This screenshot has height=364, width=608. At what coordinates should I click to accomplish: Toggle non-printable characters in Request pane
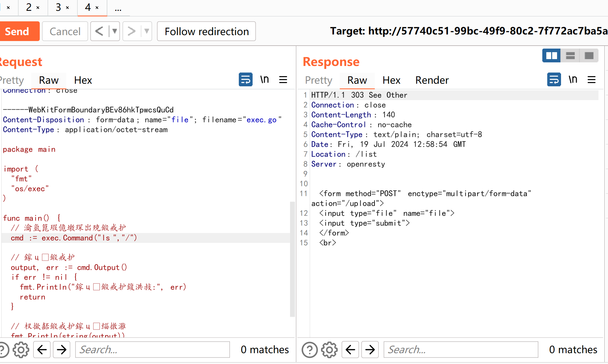pos(264,79)
